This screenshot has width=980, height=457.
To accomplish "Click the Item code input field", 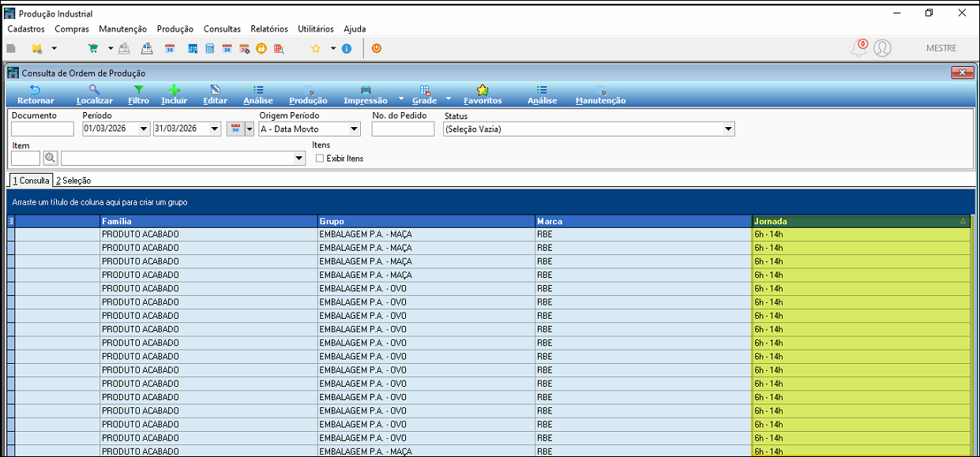I will 26,158.
